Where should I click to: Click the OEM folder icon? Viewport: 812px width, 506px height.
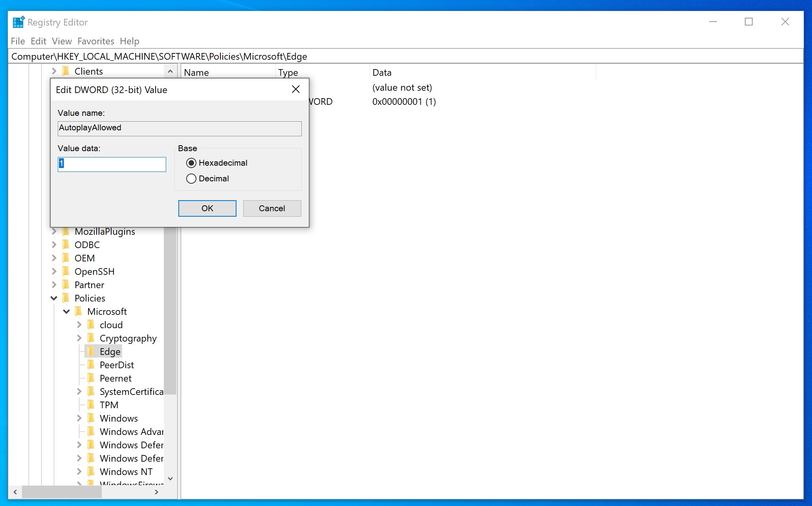tap(66, 258)
